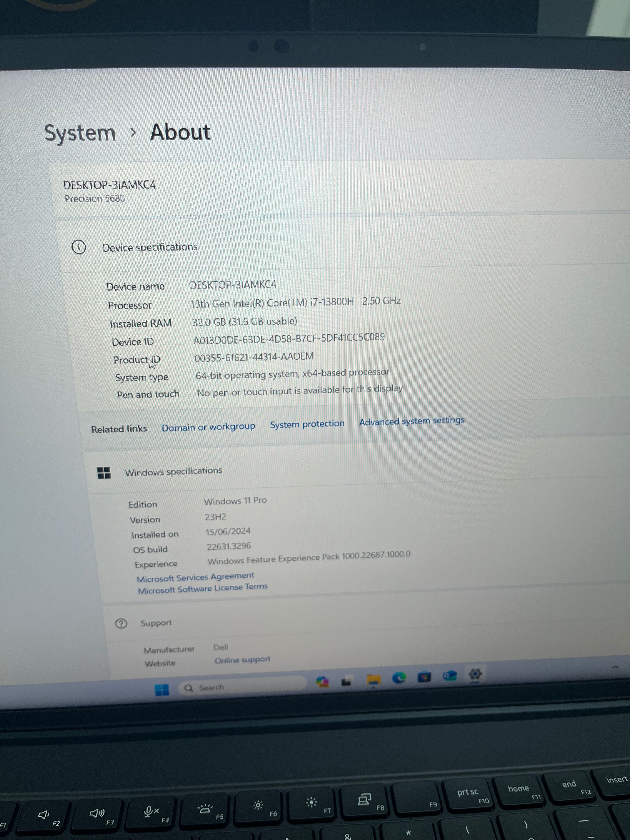Image resolution: width=630 pixels, height=840 pixels.
Task: Click the 64-bit operating system text
Action: pyautogui.click(x=292, y=374)
